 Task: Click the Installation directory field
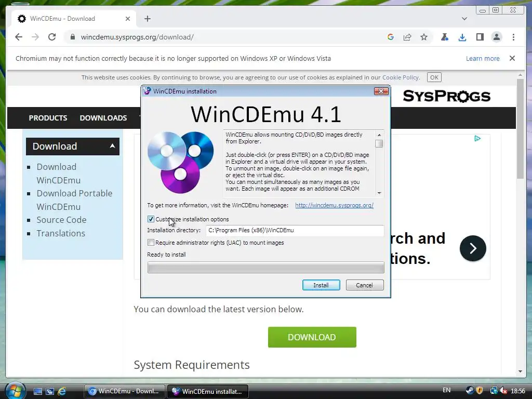coord(295,230)
